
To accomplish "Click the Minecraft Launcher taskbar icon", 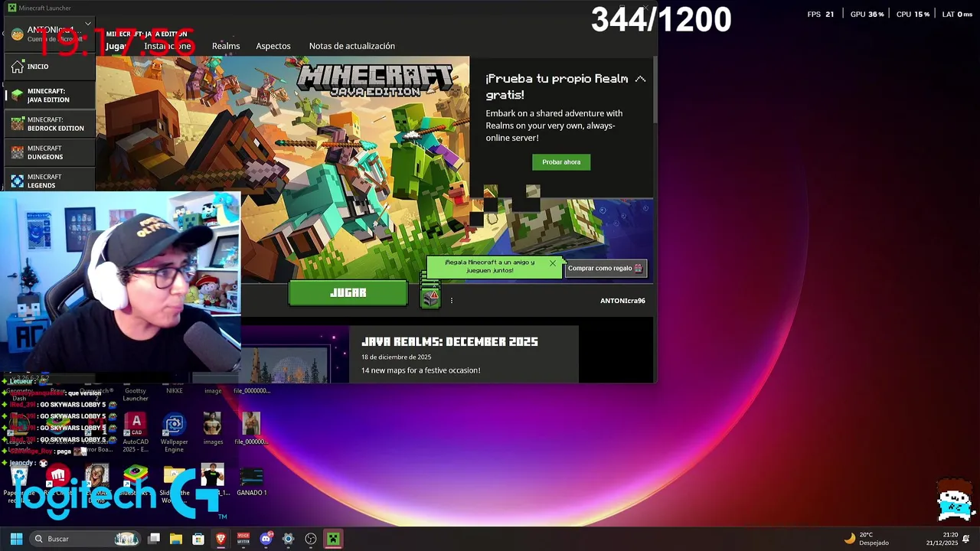I will 333,539.
